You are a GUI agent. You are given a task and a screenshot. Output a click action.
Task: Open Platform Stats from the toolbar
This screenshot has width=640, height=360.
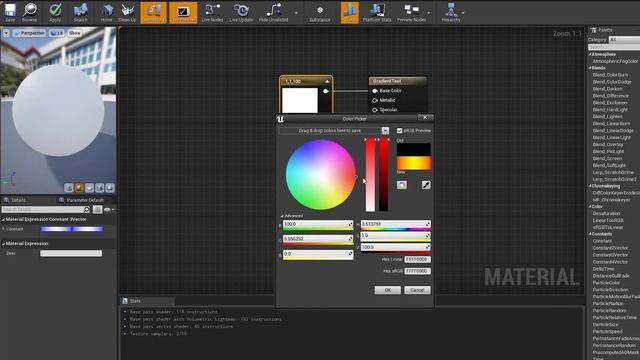pos(377,12)
